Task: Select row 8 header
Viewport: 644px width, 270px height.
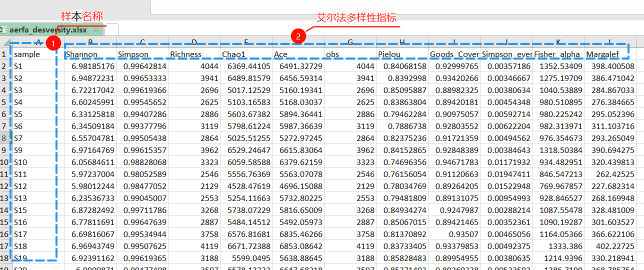Action: click(5, 138)
